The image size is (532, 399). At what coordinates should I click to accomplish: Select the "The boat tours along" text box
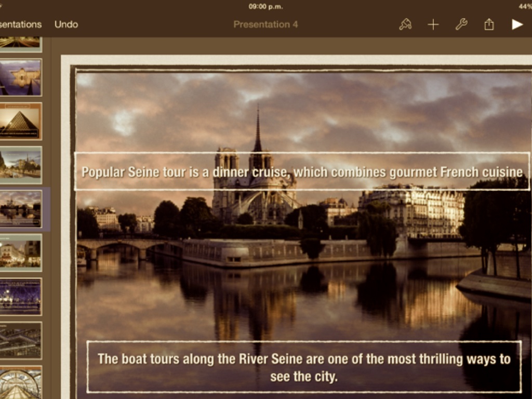(x=304, y=367)
